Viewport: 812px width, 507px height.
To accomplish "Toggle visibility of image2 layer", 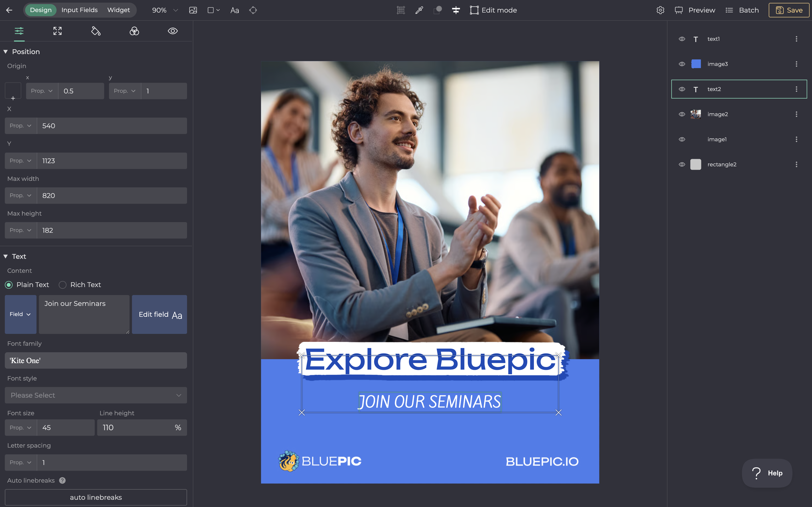I will click(x=682, y=114).
